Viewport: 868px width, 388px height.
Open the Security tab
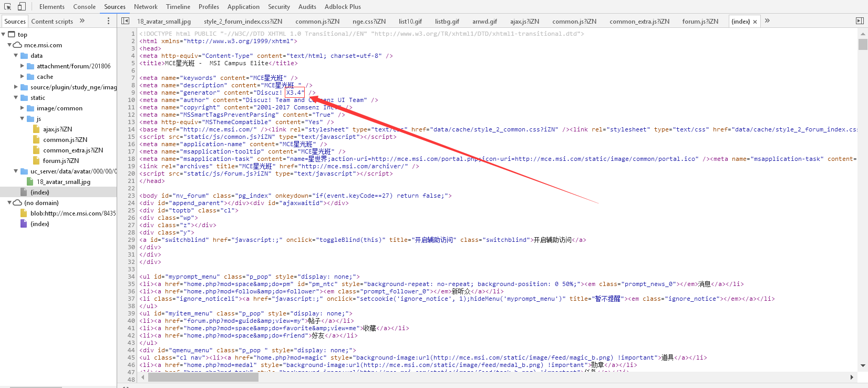278,7
